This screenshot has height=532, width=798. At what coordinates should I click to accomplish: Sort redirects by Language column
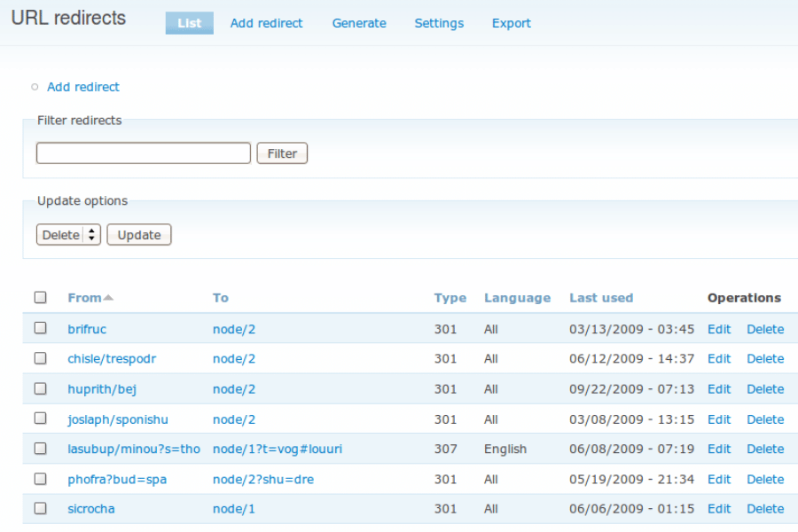click(x=517, y=298)
